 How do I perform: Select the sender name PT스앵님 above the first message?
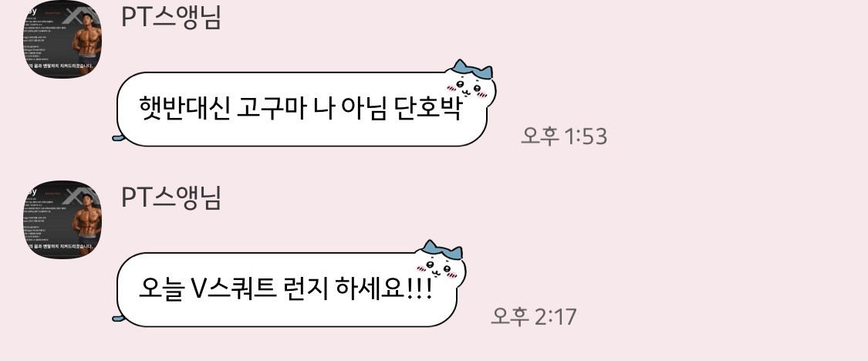(171, 18)
